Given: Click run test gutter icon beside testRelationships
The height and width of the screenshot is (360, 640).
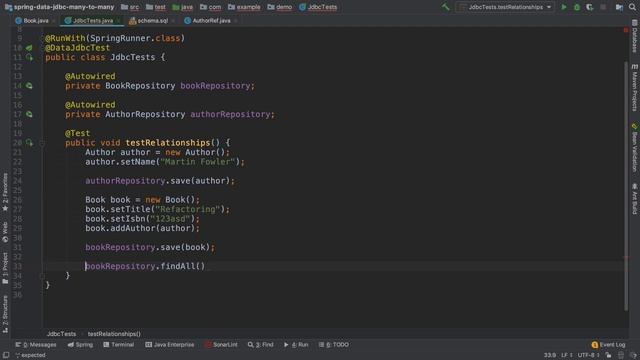Looking at the screenshot, I should point(29,143).
